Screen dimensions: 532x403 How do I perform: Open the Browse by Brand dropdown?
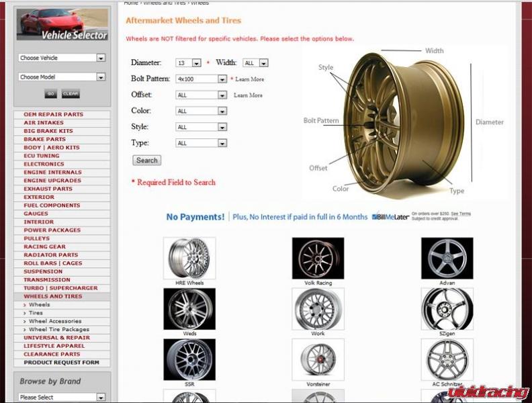pos(62,397)
